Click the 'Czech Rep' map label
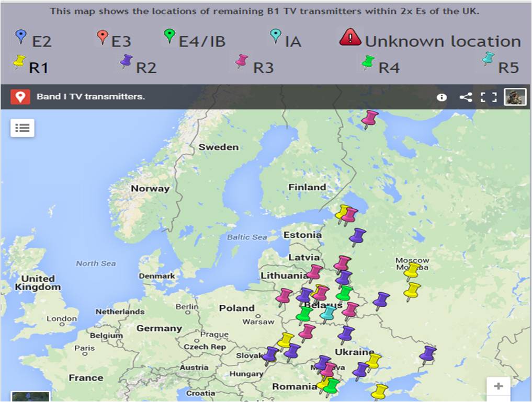 205,347
